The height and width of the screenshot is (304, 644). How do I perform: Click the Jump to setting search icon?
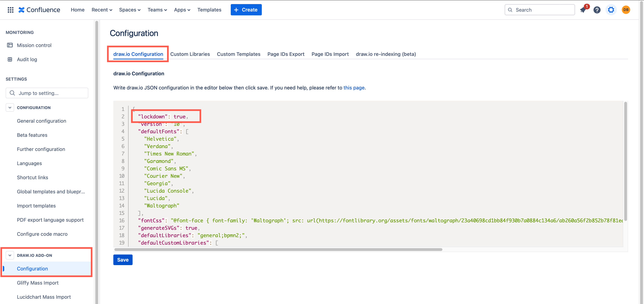pyautogui.click(x=12, y=93)
